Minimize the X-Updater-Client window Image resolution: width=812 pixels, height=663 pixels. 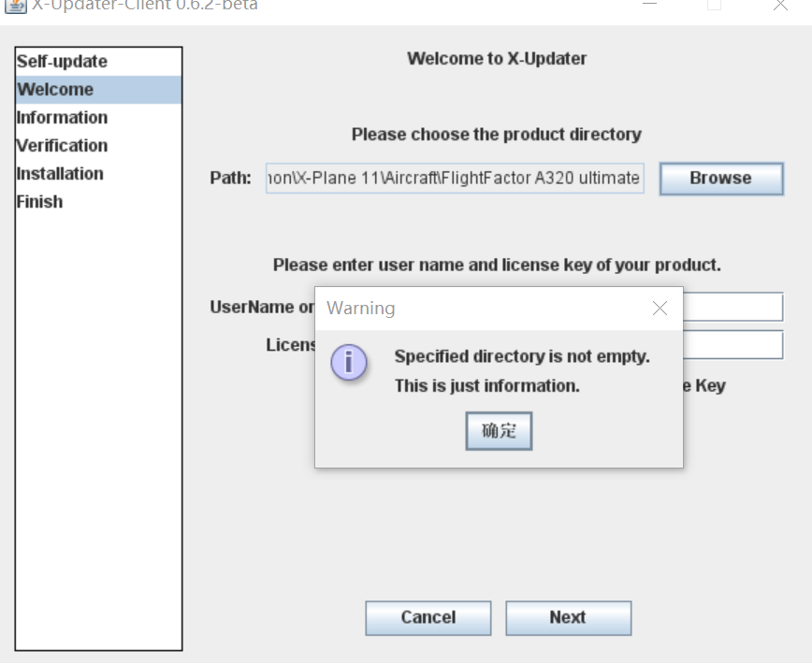pyautogui.click(x=650, y=4)
